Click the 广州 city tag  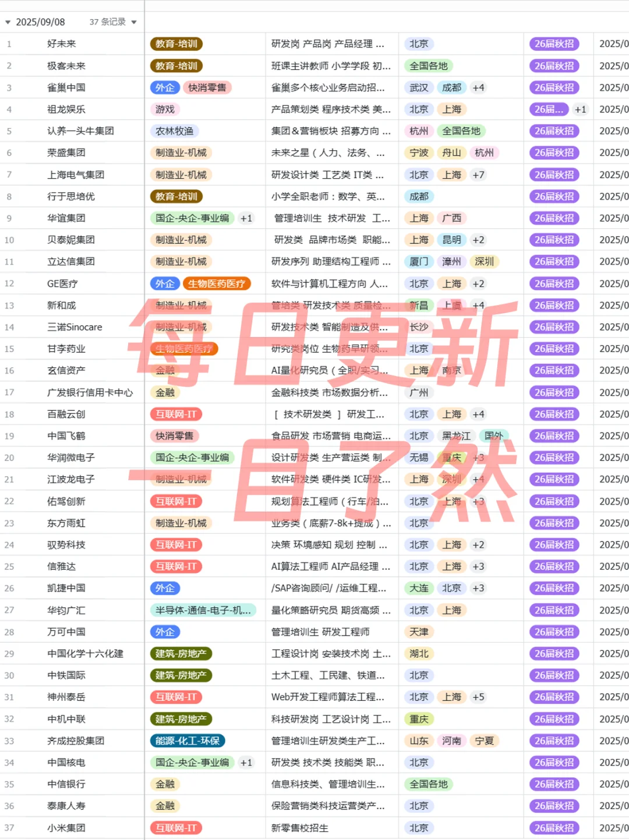(419, 392)
